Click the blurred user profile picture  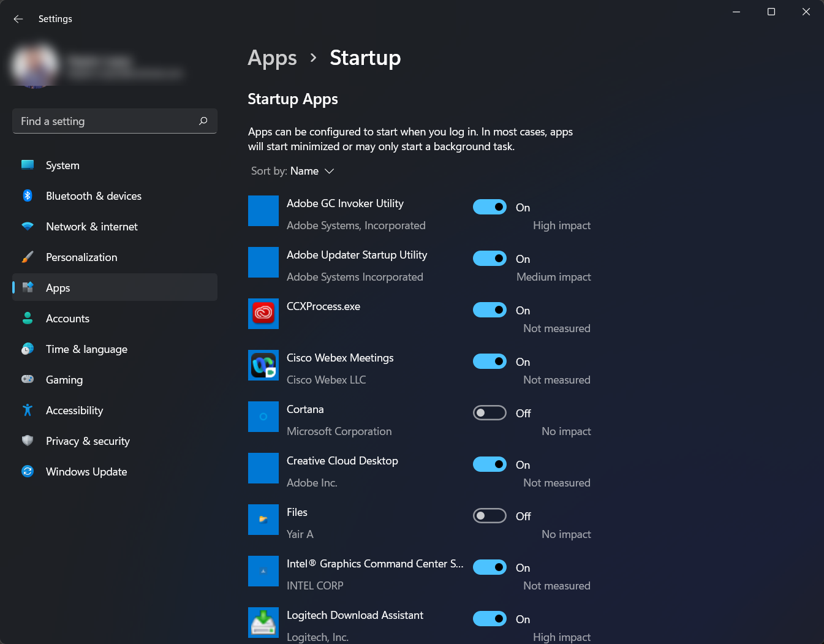point(35,65)
